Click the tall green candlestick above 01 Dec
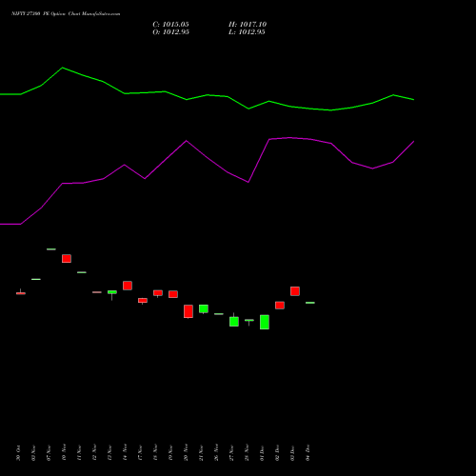The height and width of the screenshot is (476, 476). click(265, 322)
